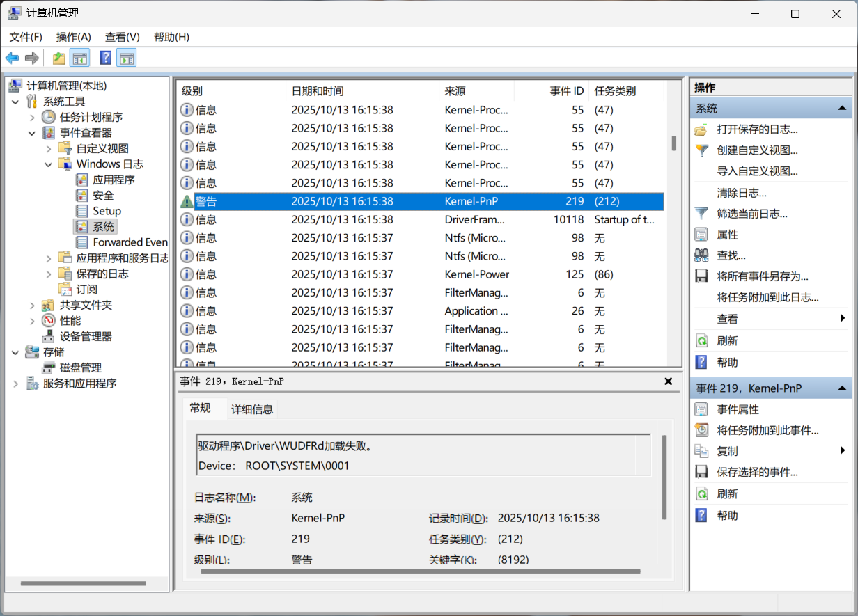Click 将任务附加到此事件... action
Image resolution: width=858 pixels, height=616 pixels.
pos(768,431)
